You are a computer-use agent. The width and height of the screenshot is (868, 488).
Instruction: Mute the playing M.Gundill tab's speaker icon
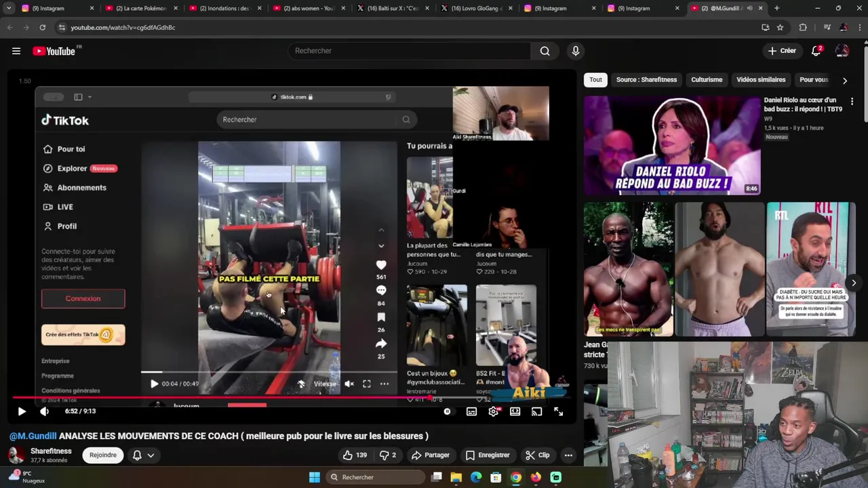tap(749, 8)
